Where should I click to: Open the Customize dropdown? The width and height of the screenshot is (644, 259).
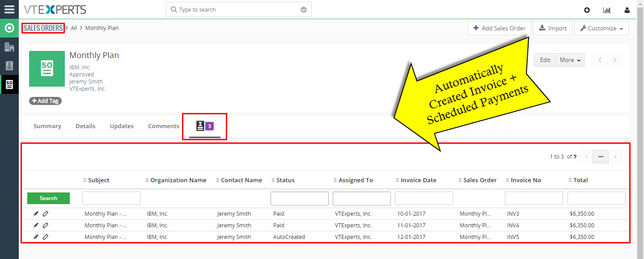coord(602,28)
